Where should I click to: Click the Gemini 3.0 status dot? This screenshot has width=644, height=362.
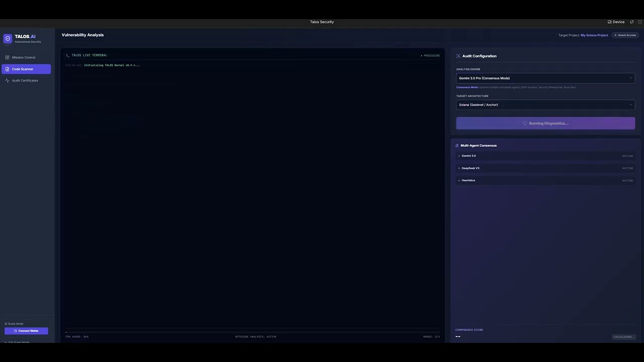click(459, 156)
